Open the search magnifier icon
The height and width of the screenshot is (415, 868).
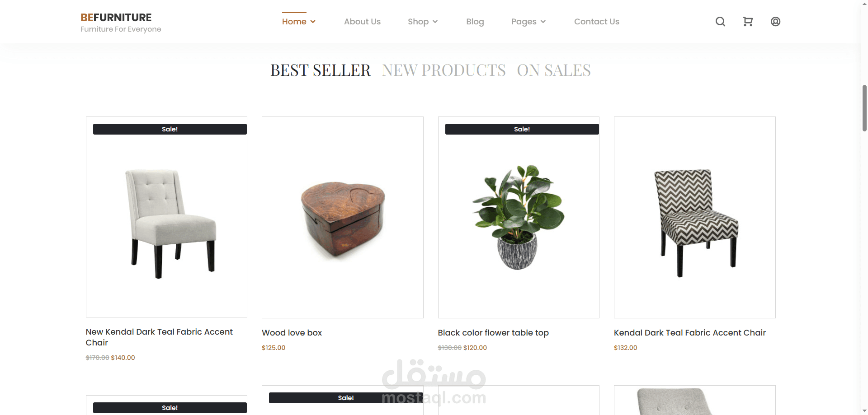[x=720, y=22]
